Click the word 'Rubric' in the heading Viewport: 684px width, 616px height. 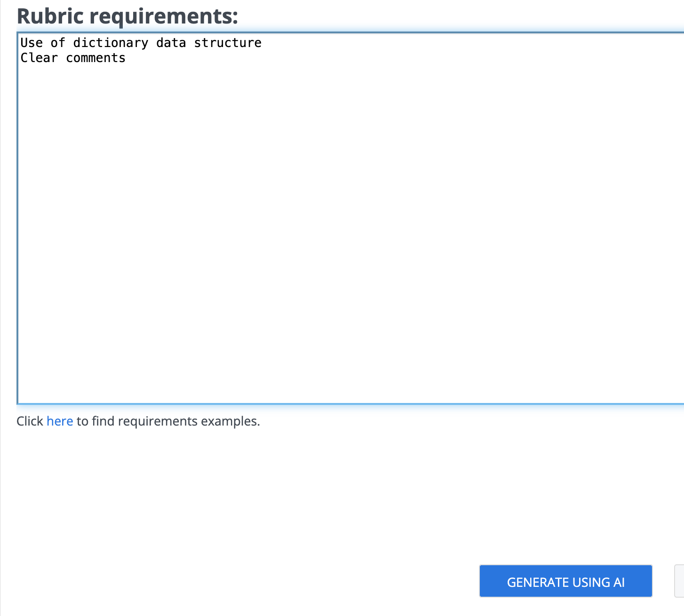(x=50, y=16)
